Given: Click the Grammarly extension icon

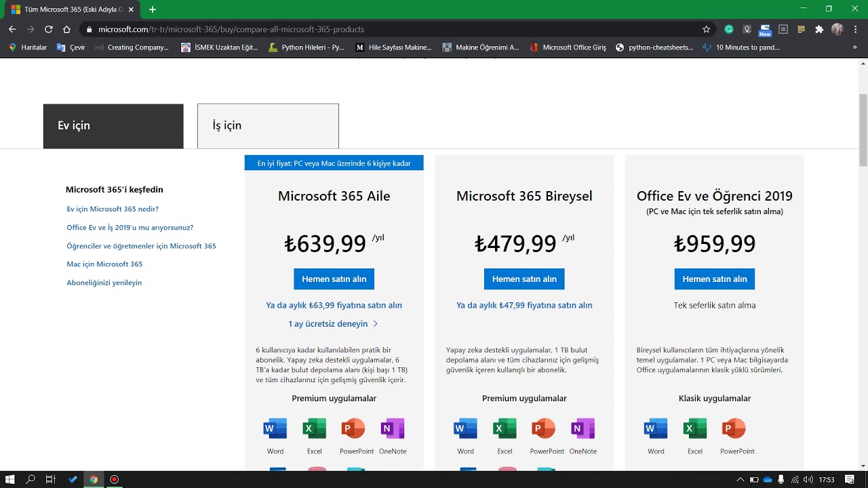Looking at the screenshot, I should click(x=729, y=29).
